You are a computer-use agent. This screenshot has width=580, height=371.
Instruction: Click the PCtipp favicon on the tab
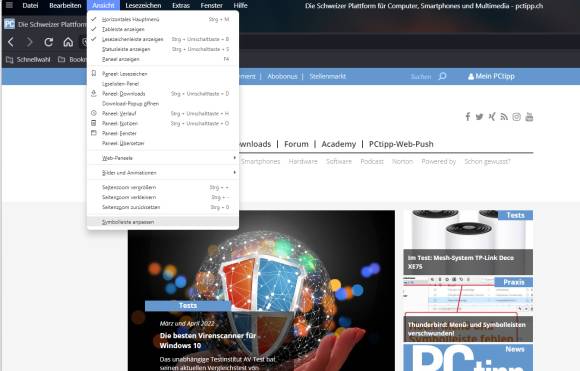[x=10, y=24]
